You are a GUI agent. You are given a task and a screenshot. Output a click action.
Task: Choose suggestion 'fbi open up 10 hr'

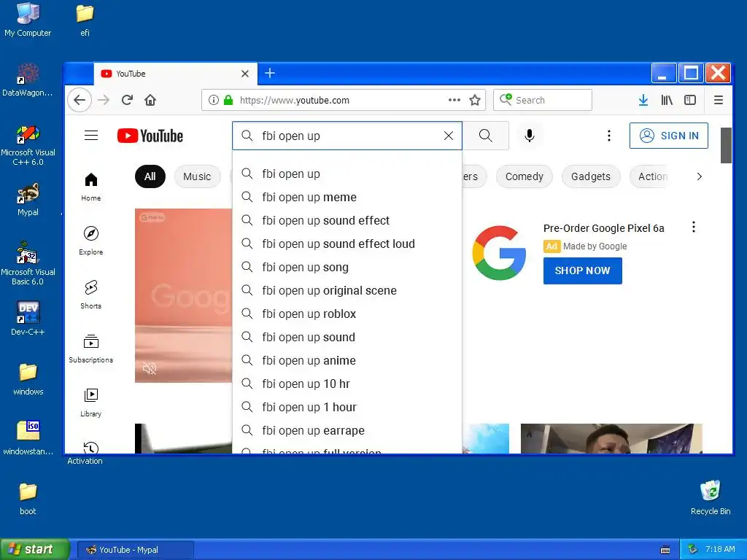tap(347, 384)
